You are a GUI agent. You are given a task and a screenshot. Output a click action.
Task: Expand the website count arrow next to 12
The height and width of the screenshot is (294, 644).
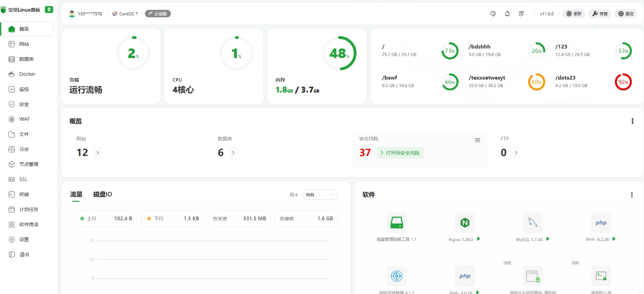tap(97, 153)
